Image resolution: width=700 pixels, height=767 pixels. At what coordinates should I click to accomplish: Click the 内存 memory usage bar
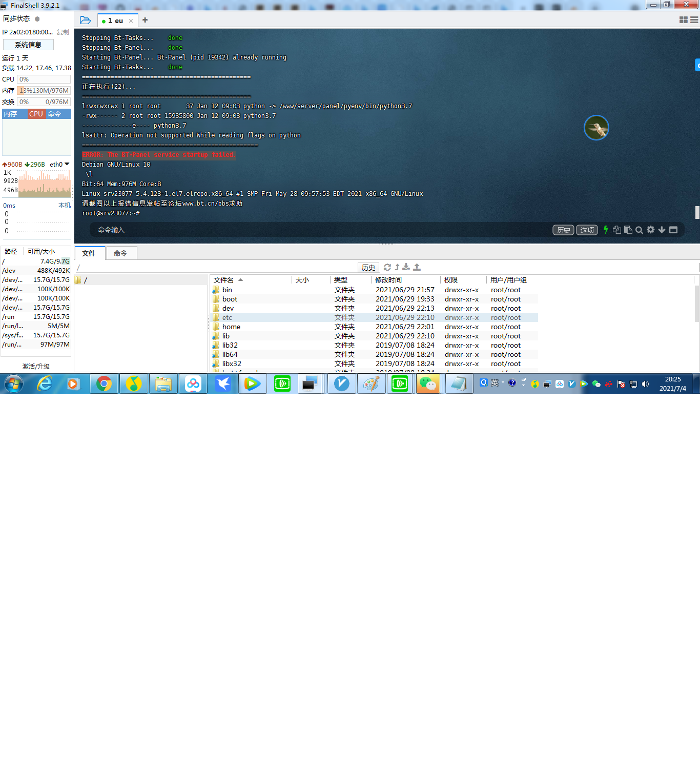tap(44, 91)
